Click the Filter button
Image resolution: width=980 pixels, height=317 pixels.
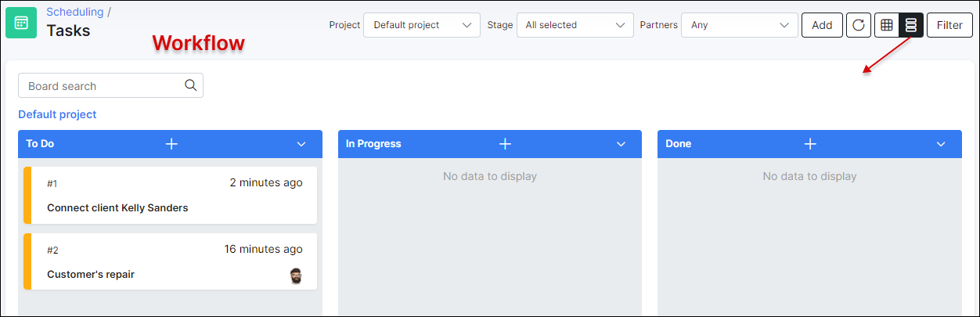[949, 25]
